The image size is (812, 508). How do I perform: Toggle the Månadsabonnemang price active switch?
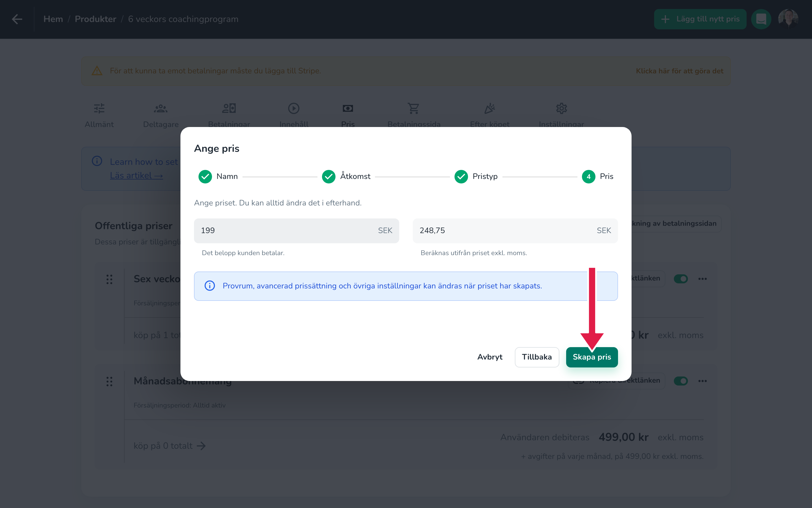coord(681,381)
